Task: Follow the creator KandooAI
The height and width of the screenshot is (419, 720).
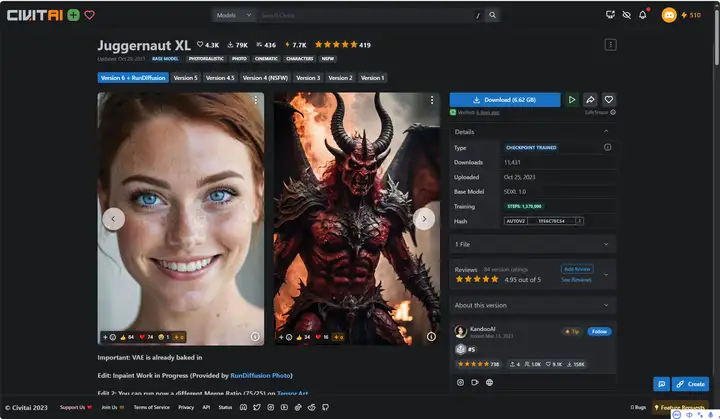Action: click(599, 332)
